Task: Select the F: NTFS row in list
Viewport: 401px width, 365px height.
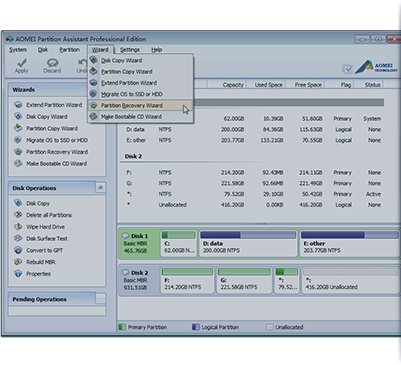Action: (x=253, y=172)
